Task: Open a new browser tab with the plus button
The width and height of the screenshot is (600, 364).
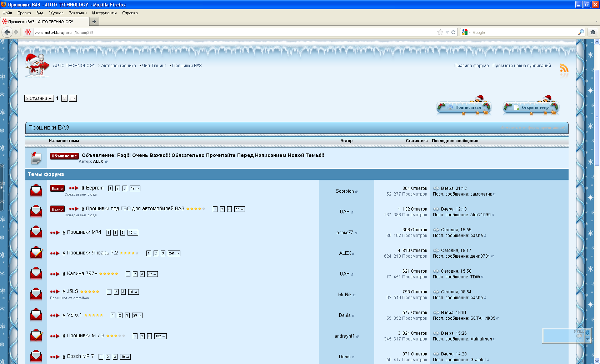Action: click(x=94, y=21)
